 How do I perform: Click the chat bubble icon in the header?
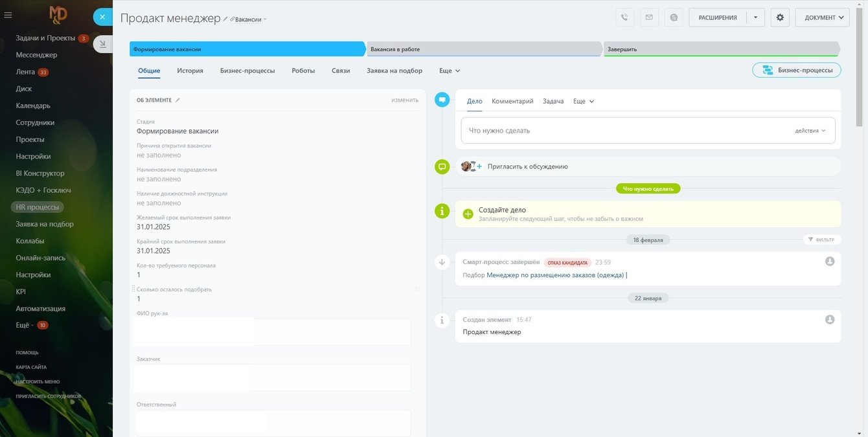pos(674,17)
